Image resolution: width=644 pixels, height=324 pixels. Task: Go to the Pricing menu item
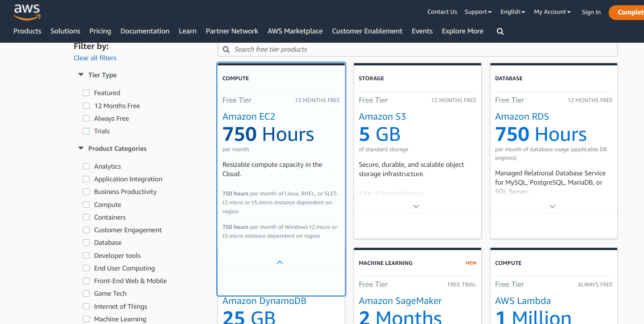tap(100, 31)
